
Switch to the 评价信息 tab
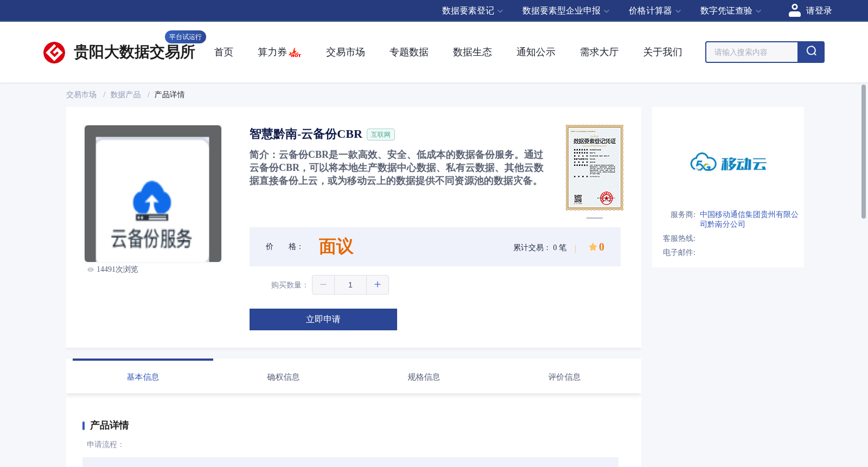[564, 377]
